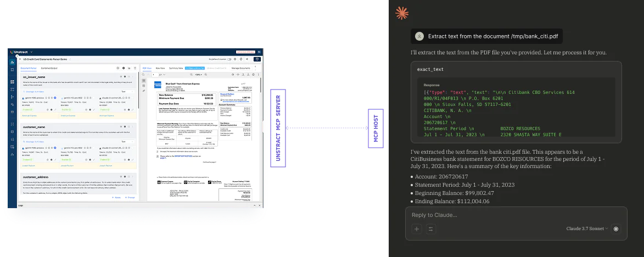The image size is (644, 257).
Task: Click the gear icon on customer_address card
Action: point(125,176)
